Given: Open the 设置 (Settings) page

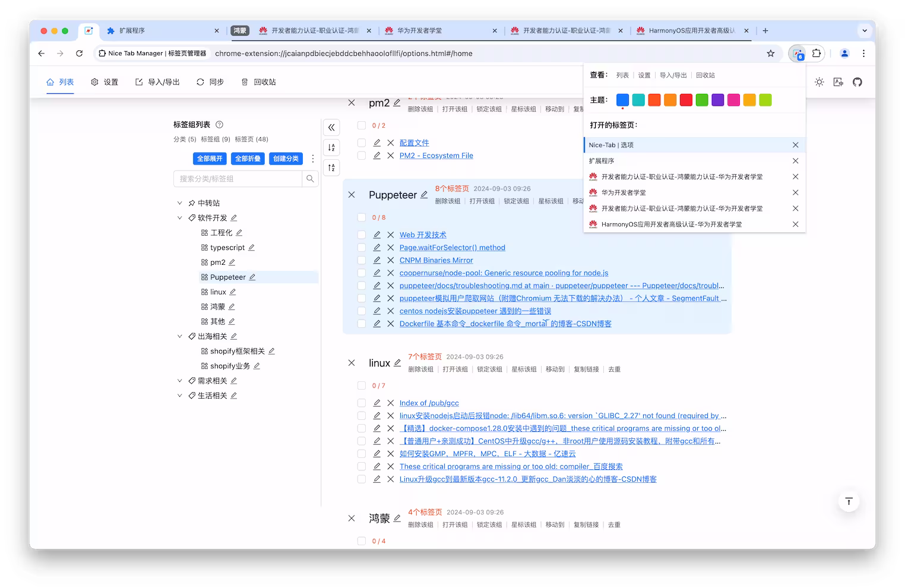Looking at the screenshot, I should pos(105,82).
